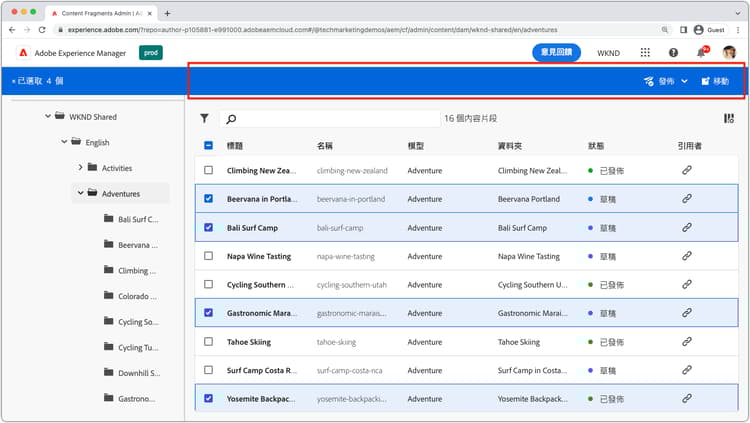Click the zoom magnifier in address bar
Image resolution: width=750 pixels, height=423 pixels.
(x=664, y=30)
